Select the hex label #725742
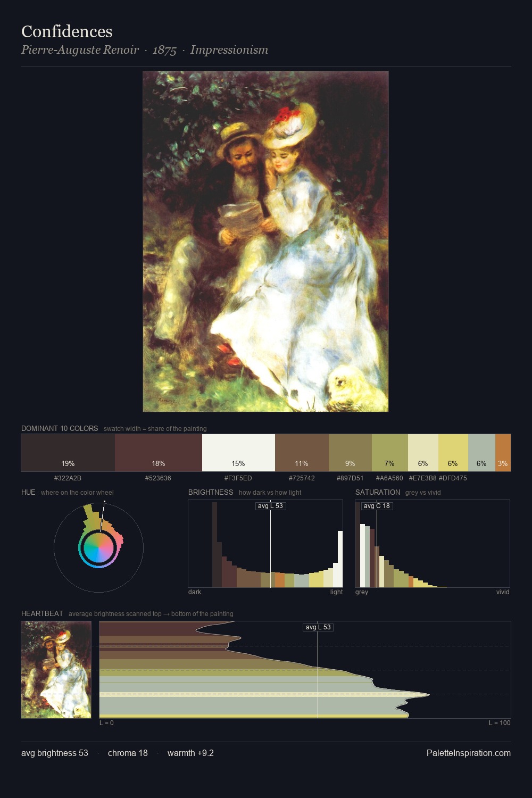Screen dimensions: 532x798 pyautogui.click(x=302, y=478)
